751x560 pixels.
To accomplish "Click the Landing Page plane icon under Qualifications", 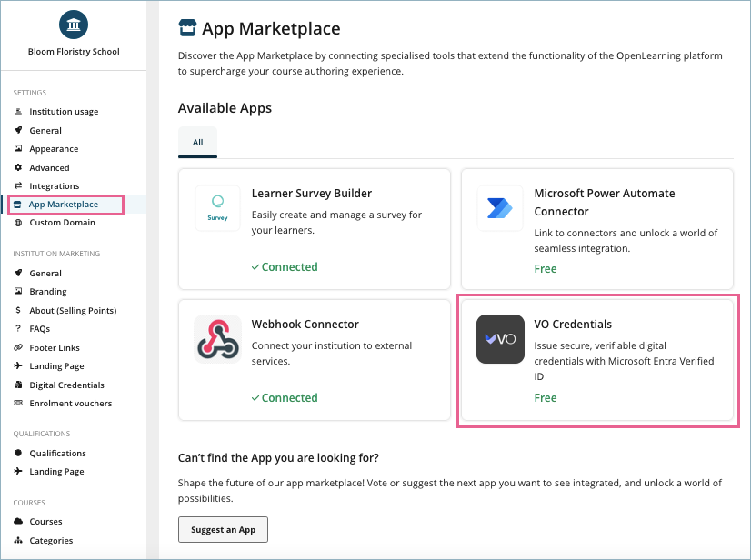I will (x=18, y=472).
